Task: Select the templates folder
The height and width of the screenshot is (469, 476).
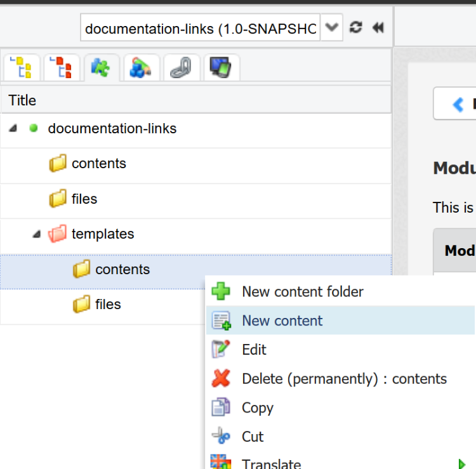Action: [x=196, y=236]
